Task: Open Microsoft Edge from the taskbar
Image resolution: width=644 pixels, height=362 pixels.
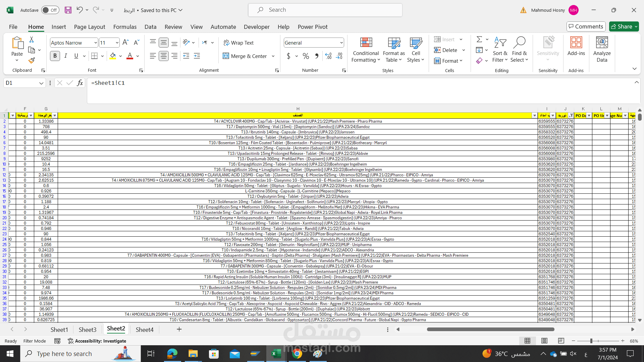Action: point(172,354)
